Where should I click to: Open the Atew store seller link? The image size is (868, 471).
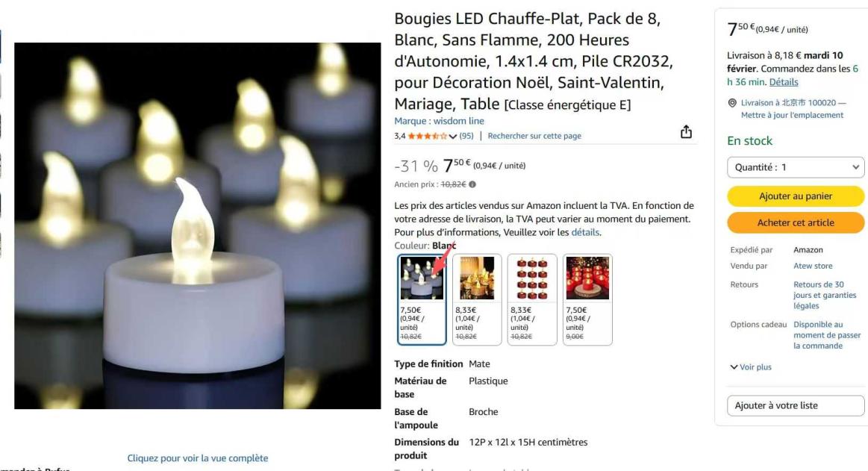pyautogui.click(x=813, y=266)
